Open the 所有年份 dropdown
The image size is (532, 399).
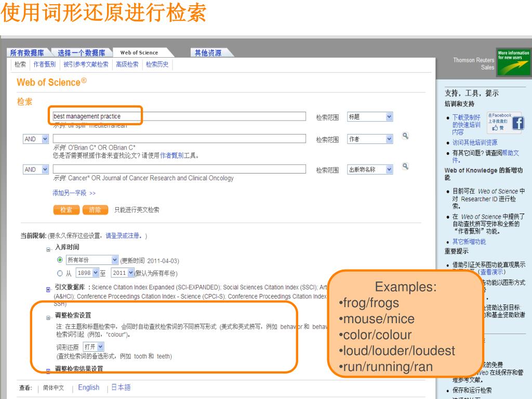[x=92, y=260]
